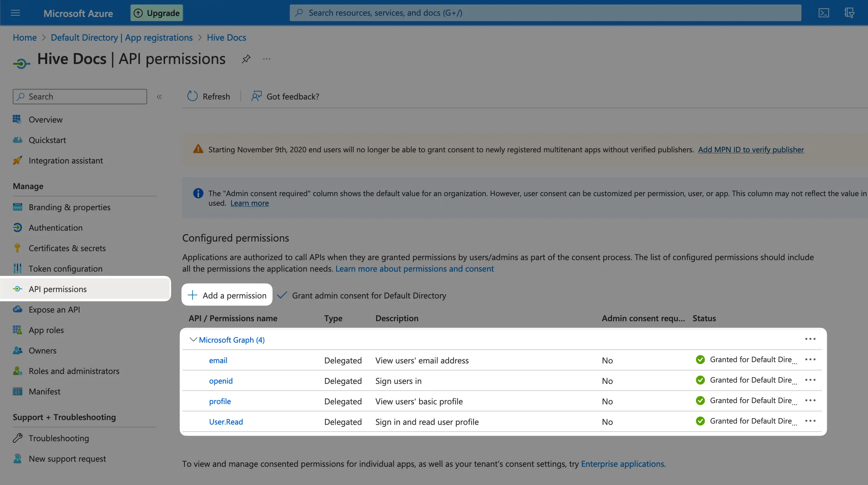This screenshot has width=868, height=485.
Task: Click the Roles and administrators icon
Action: 17,371
